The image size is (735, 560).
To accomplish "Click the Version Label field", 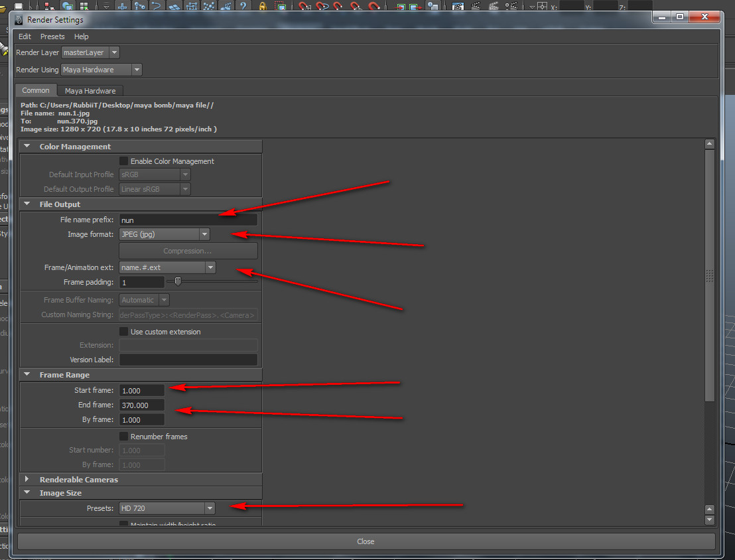I will (188, 359).
